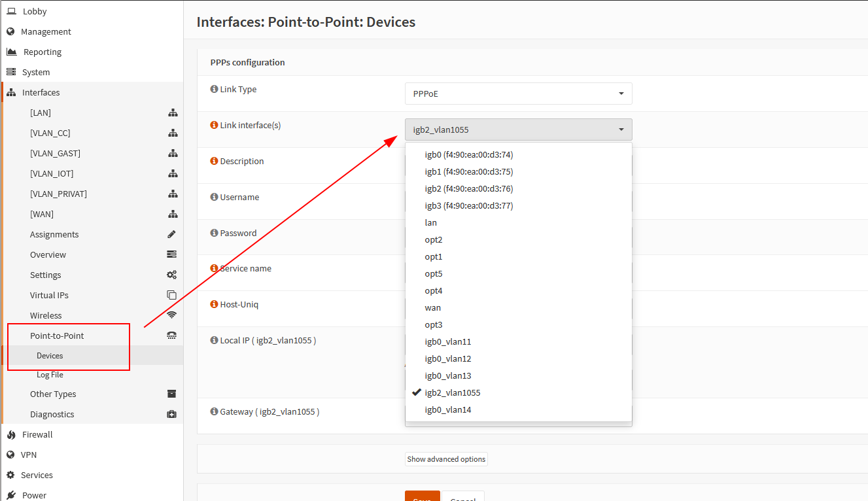This screenshot has height=501, width=868.
Task: Open the Link Type PPPoE dropdown
Action: tap(519, 94)
